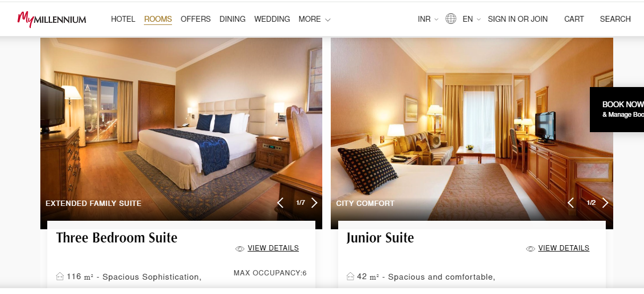
Task: Show previous Junior Suite photo
Action: (x=571, y=203)
